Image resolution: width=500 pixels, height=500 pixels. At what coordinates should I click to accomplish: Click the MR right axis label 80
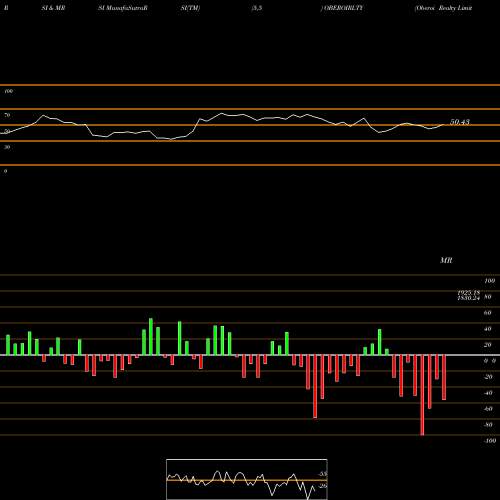(x=487, y=297)
